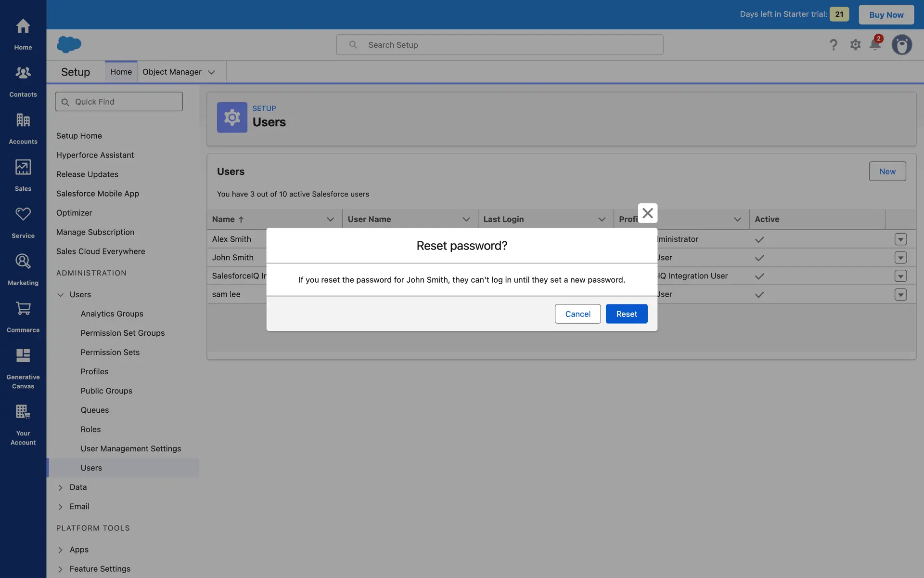This screenshot has width=924, height=578.
Task: Open the row actions dropdown for Alex Smith
Action: click(x=900, y=239)
